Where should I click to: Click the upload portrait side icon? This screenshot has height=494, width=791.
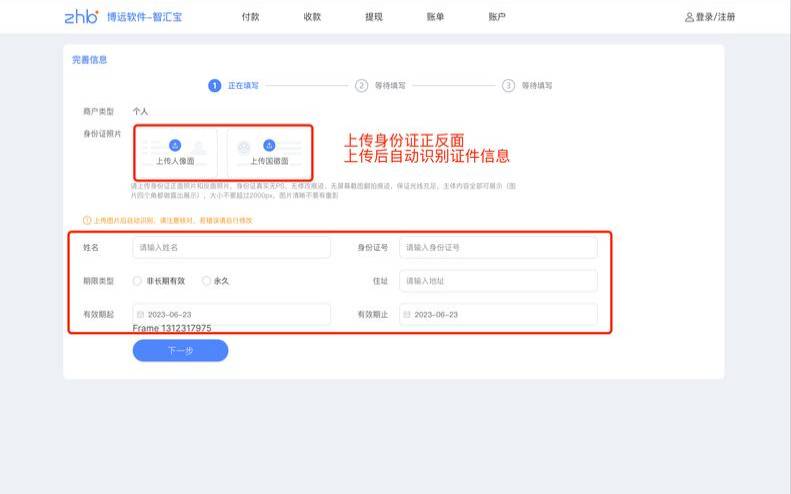(x=175, y=145)
